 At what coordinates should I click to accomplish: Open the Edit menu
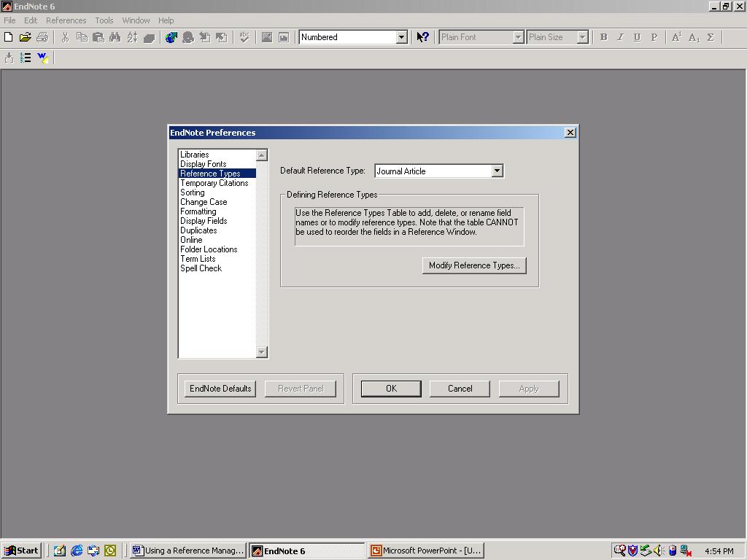(x=31, y=20)
